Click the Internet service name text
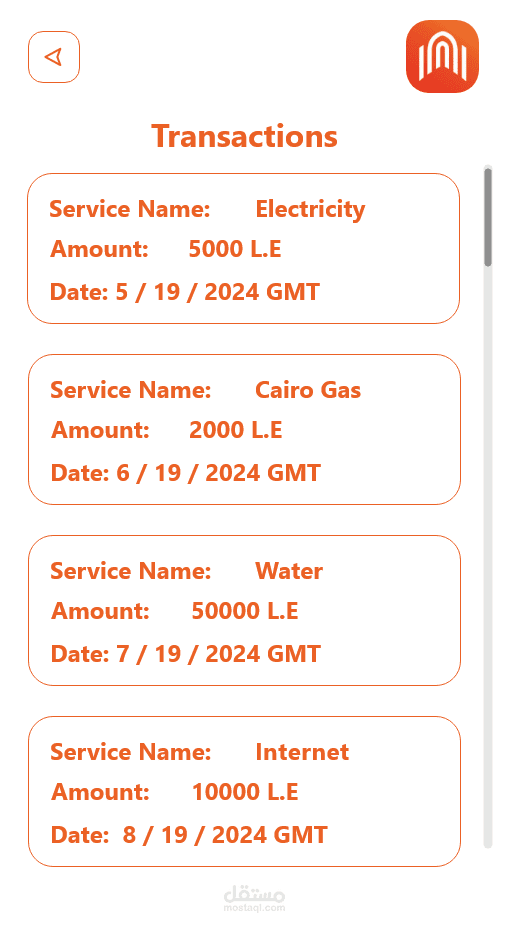The height and width of the screenshot is (932, 509). coord(302,752)
